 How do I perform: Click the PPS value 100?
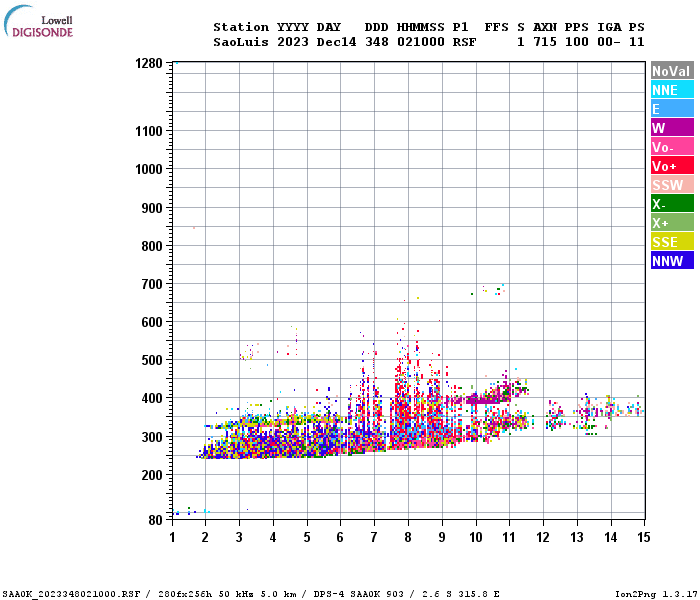click(577, 42)
